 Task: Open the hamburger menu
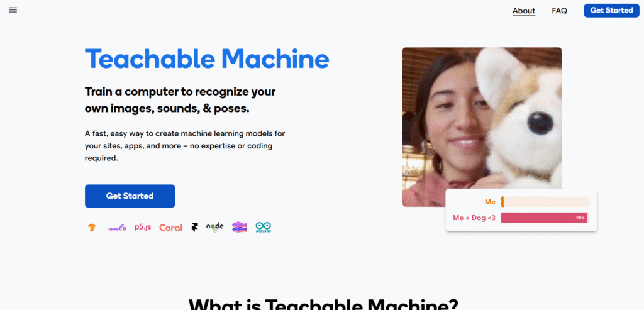(13, 10)
